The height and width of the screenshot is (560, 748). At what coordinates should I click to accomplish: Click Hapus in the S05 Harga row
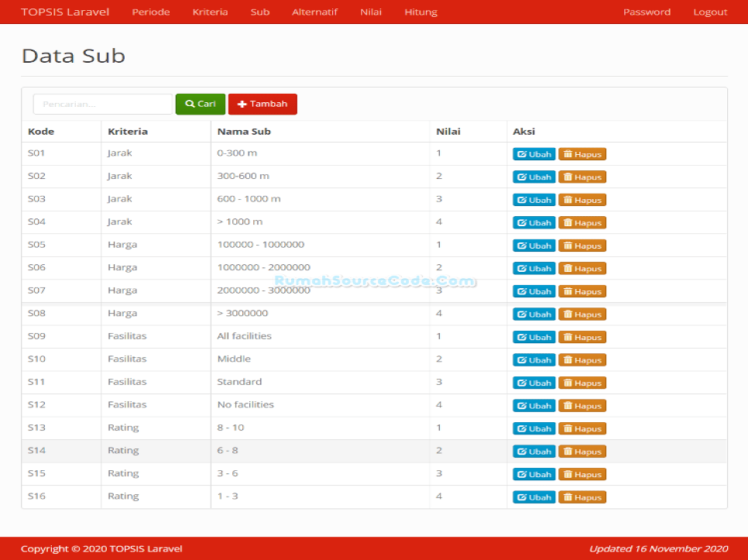(582, 246)
